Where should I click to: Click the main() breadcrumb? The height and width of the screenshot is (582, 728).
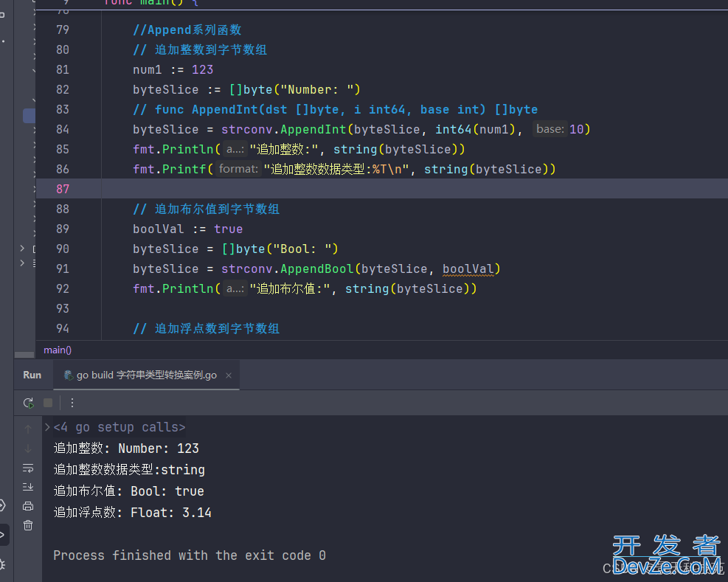(x=58, y=350)
